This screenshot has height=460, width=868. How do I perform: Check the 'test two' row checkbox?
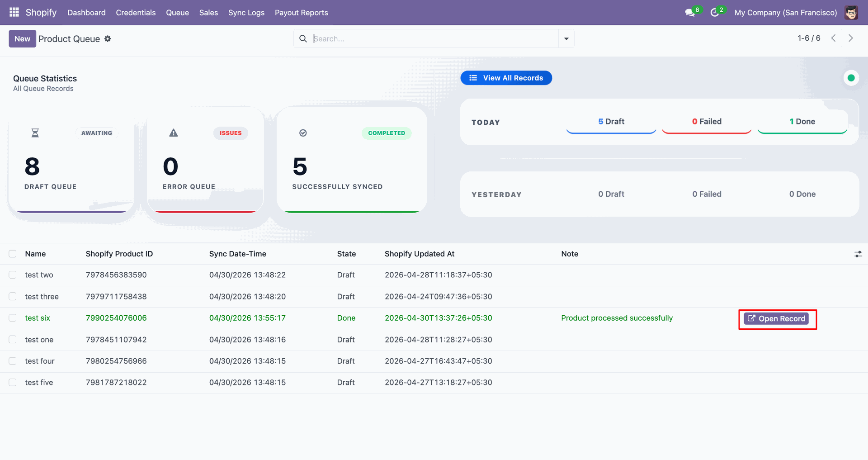tap(13, 275)
